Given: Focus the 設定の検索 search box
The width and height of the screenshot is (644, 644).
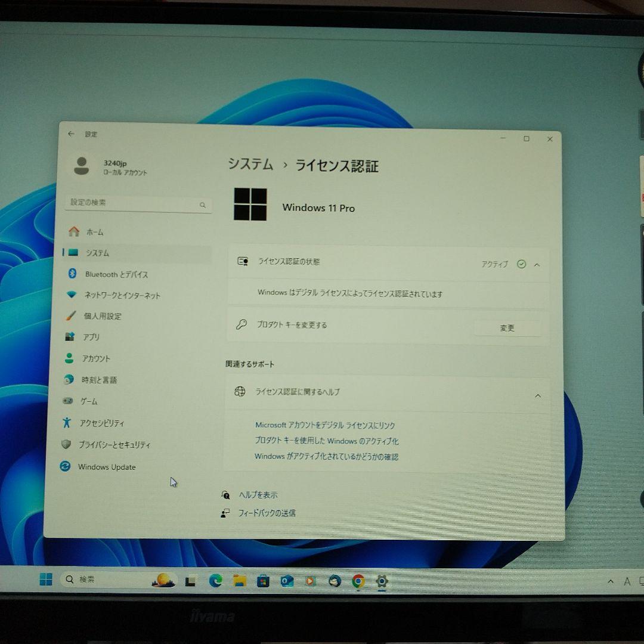Looking at the screenshot, I should pyautogui.click(x=138, y=203).
